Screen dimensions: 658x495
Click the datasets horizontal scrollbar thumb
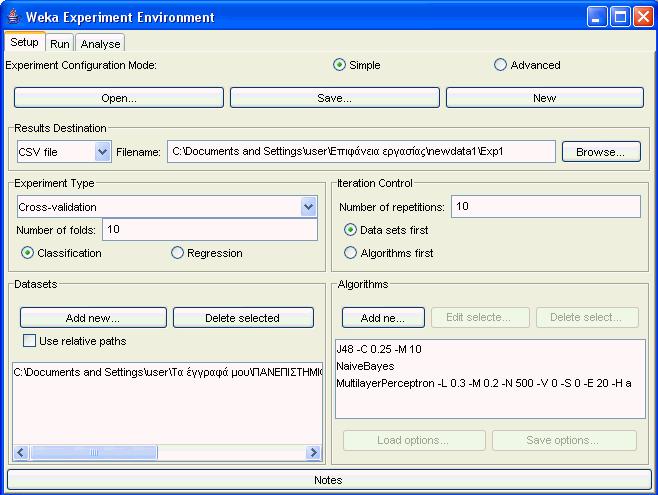point(94,452)
